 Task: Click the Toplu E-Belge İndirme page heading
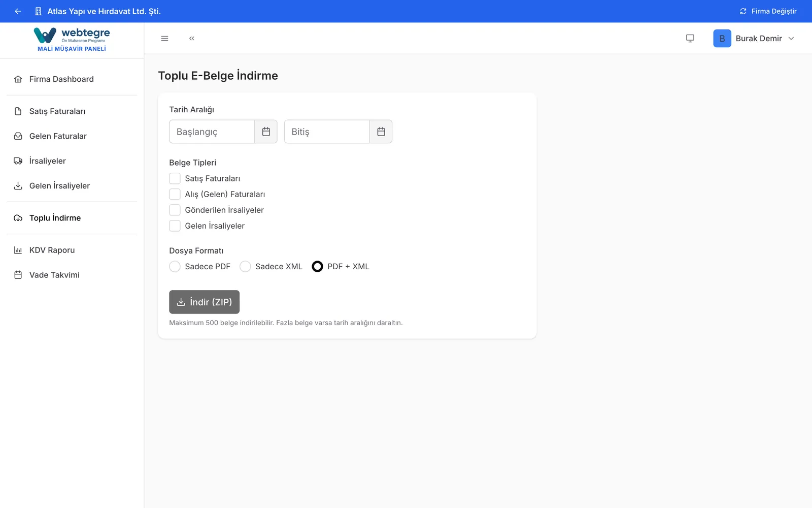[x=218, y=76]
